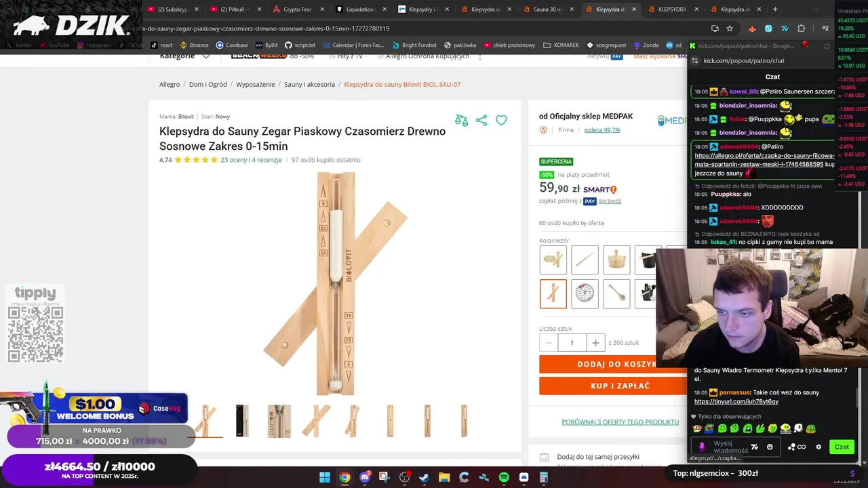Select the wooden ladle product variant

coord(616,293)
